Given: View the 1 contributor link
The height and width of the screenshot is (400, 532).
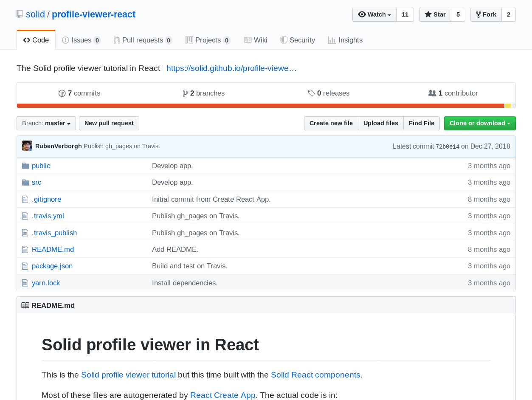Looking at the screenshot, I should [453, 93].
